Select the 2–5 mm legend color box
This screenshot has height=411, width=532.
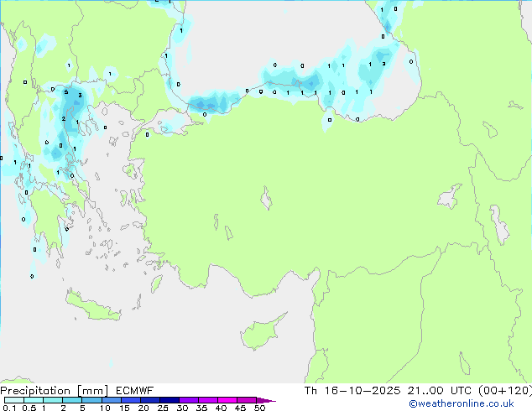pyautogui.click(x=72, y=400)
